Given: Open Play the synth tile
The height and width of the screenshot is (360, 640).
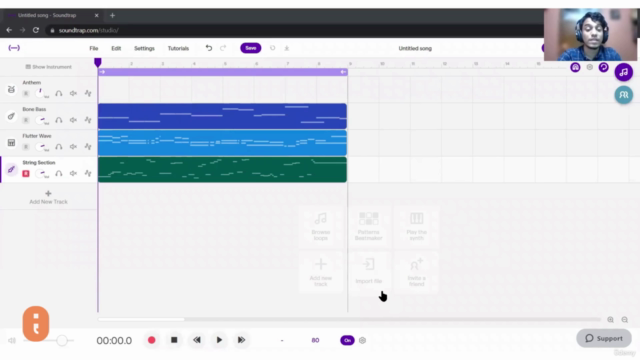Looking at the screenshot, I should pos(416,226).
